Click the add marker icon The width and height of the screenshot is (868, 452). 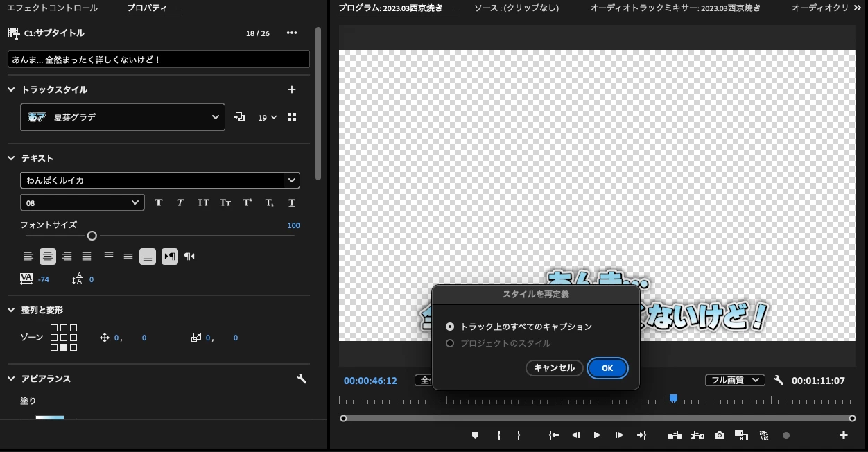coord(475,435)
